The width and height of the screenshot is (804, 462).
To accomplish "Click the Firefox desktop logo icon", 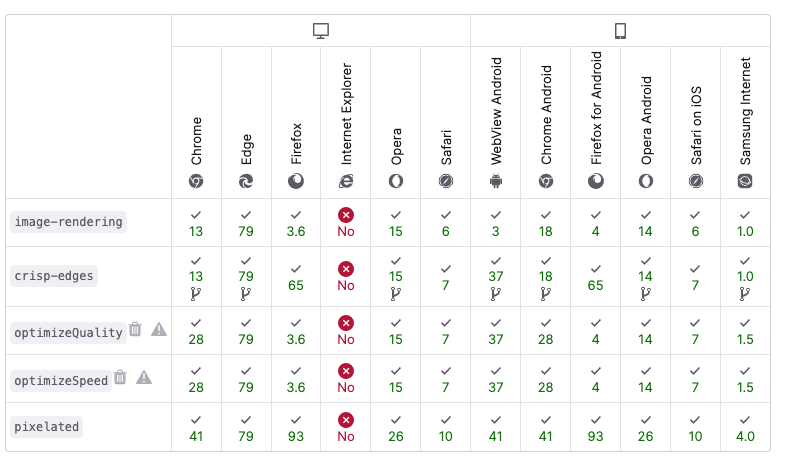I will 296,181.
